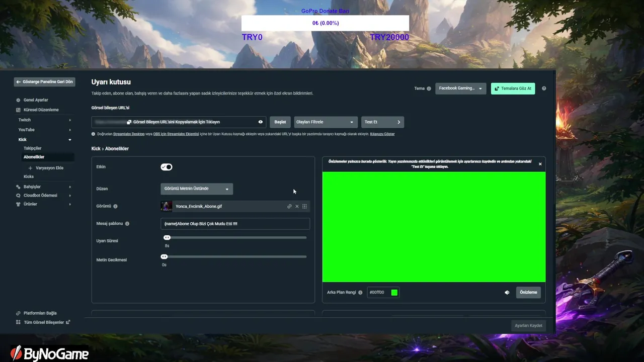Click the Kick breadcrumb text
The width and height of the screenshot is (644, 362).
[96, 149]
